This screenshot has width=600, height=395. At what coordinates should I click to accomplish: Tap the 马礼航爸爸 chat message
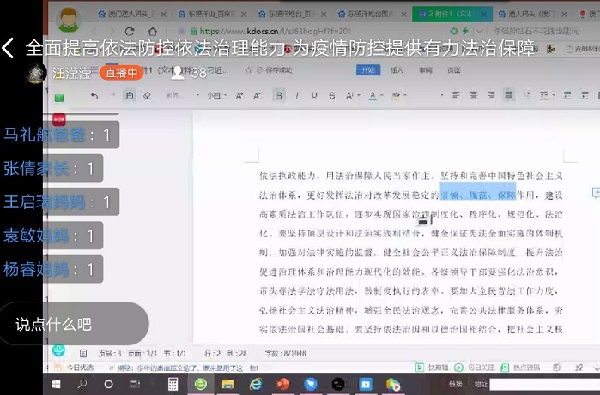pos(60,135)
